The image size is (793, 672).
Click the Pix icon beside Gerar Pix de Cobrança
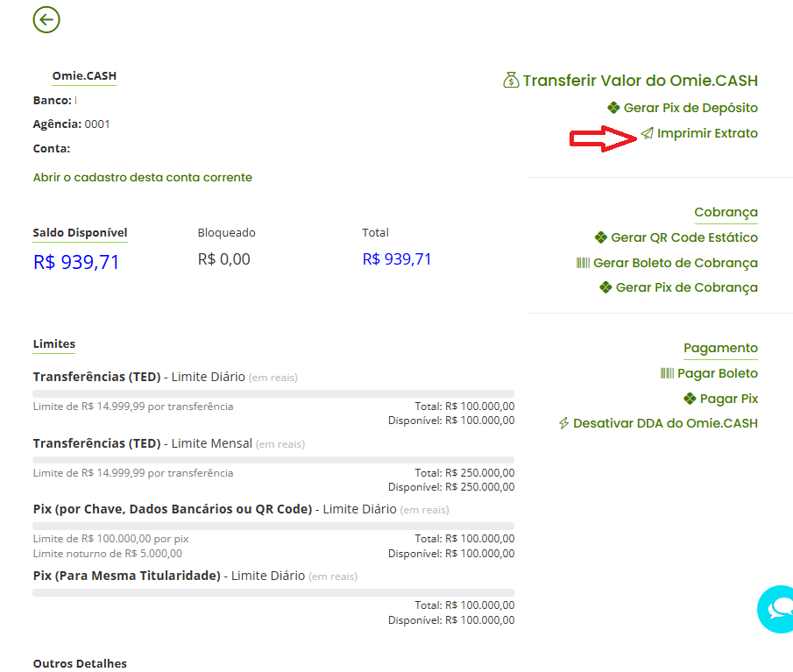pos(605,287)
